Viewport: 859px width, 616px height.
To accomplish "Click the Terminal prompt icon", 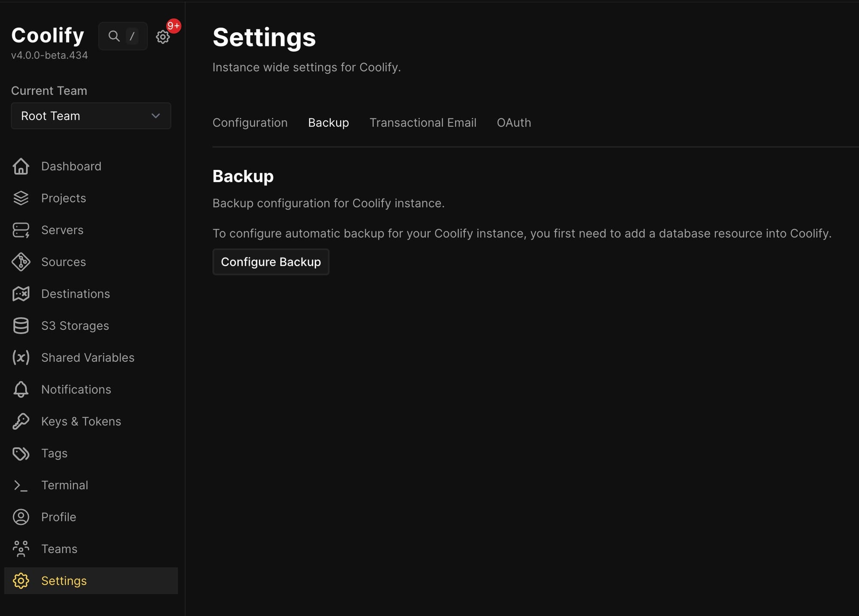I will tap(21, 485).
